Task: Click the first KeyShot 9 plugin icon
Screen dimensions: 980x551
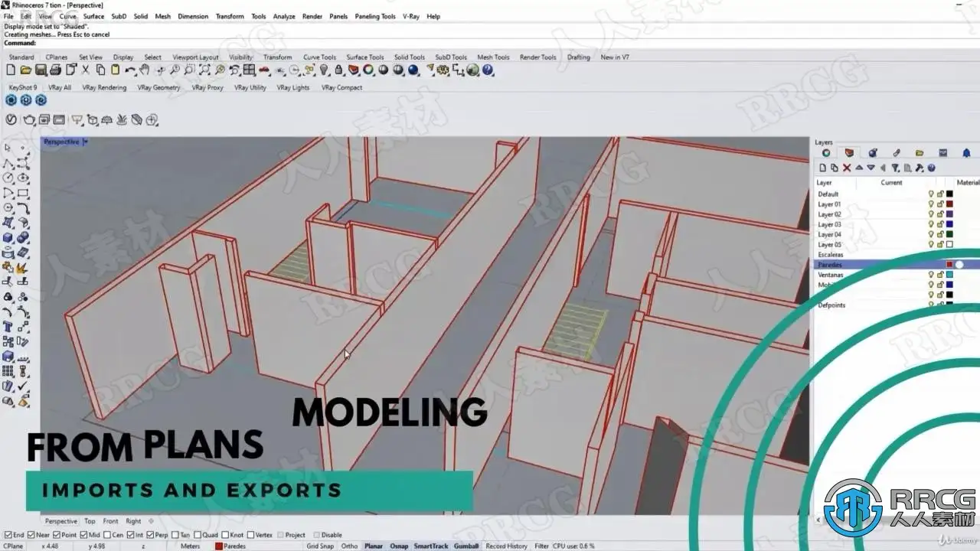Action: pos(11,100)
